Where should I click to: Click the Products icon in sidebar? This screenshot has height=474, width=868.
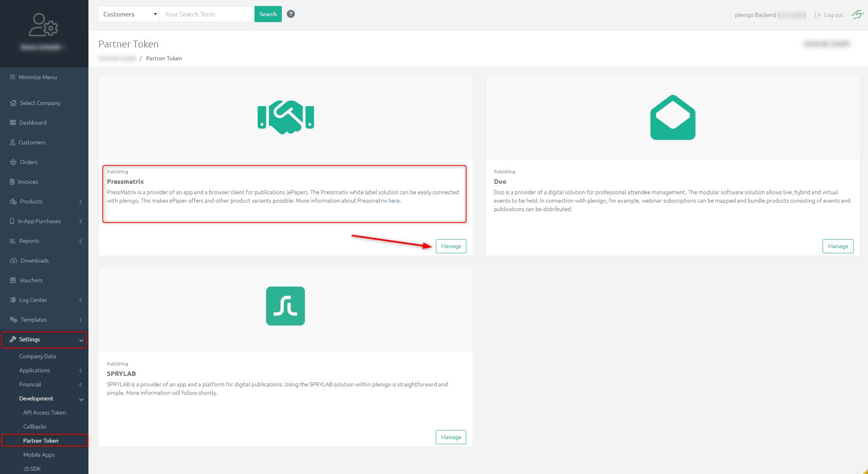click(13, 201)
